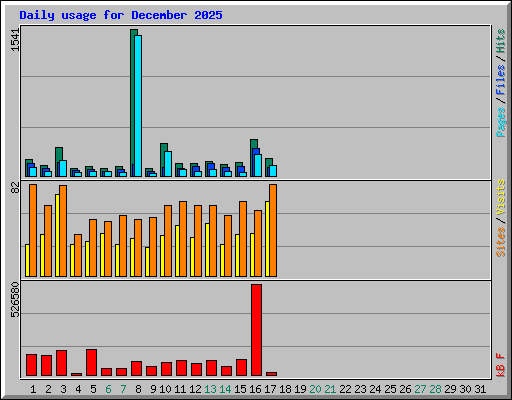
Task: Click the day 23 x-axis label
Action: (x=360, y=389)
